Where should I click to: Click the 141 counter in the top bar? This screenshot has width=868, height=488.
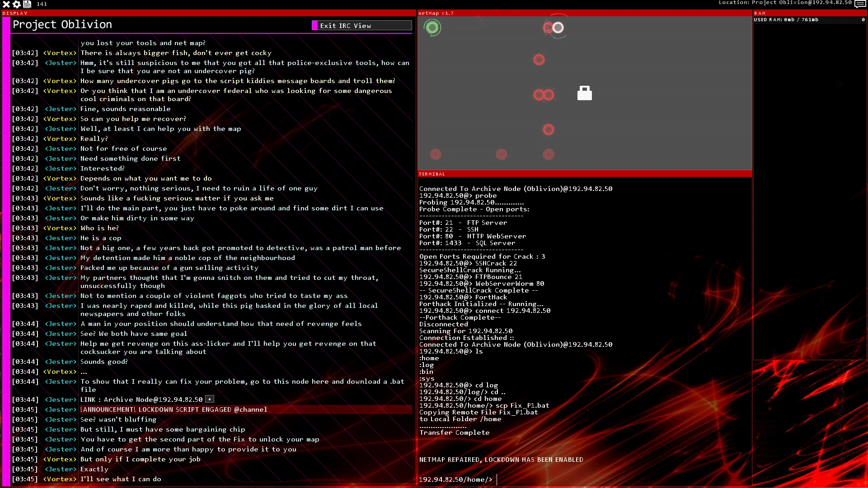point(42,4)
